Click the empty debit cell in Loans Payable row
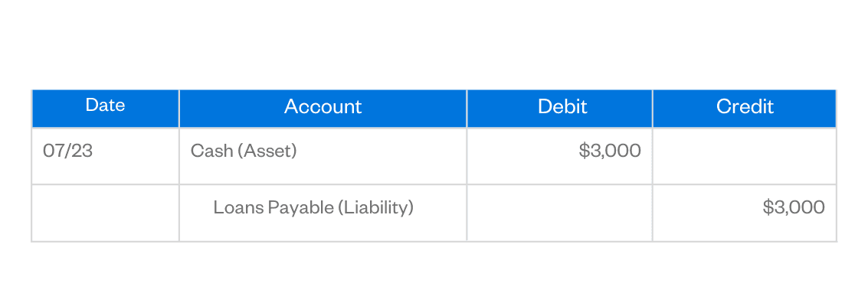 point(559,213)
